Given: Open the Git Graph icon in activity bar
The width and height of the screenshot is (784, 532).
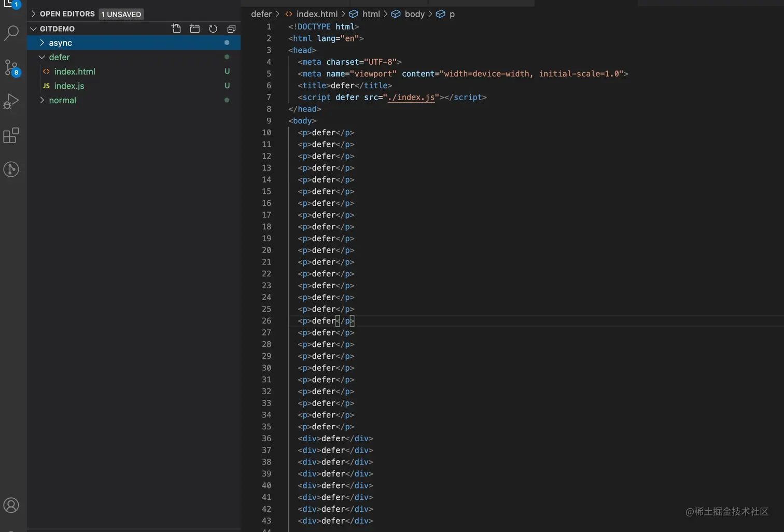Looking at the screenshot, I should coord(11,169).
